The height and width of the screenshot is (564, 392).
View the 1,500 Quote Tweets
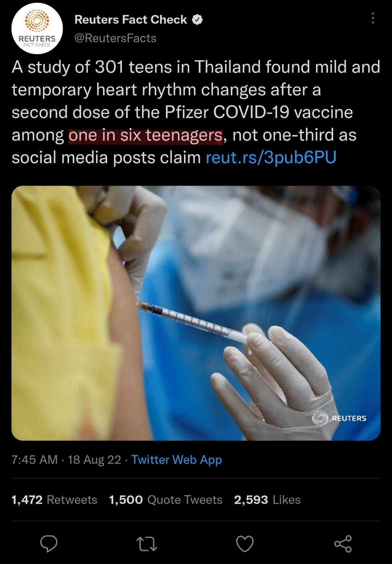click(166, 500)
